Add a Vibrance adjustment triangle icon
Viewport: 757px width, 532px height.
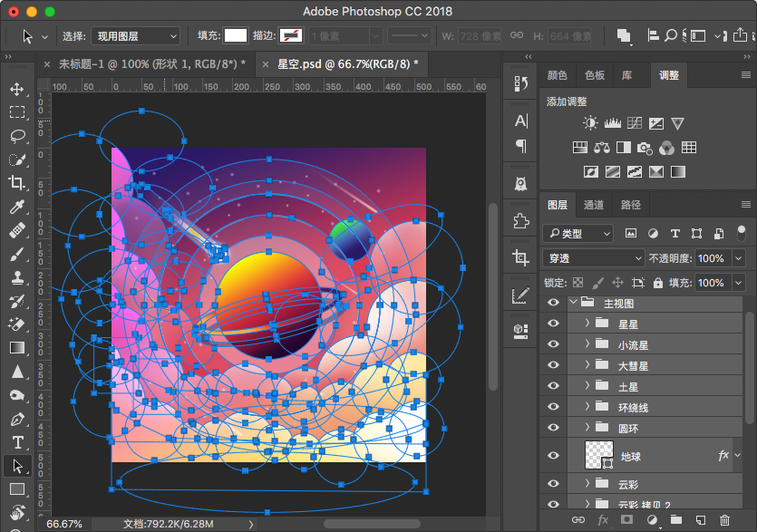(x=677, y=123)
